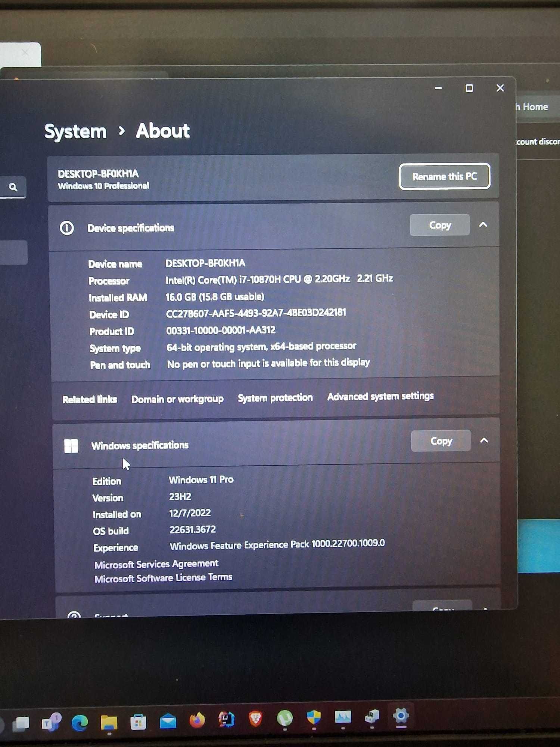Open Advanced system settings link

380,396
